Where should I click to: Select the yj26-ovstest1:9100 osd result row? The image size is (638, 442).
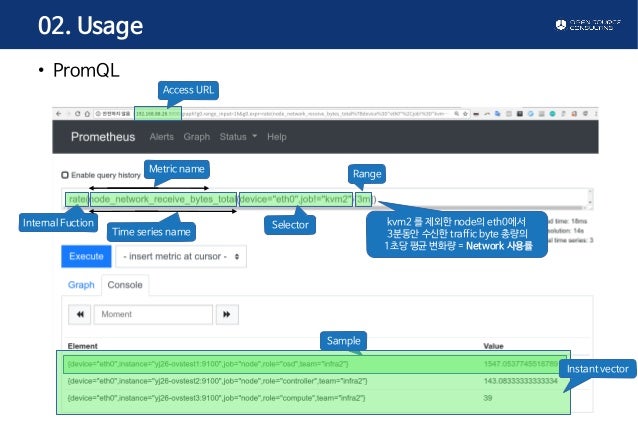tap(314, 364)
